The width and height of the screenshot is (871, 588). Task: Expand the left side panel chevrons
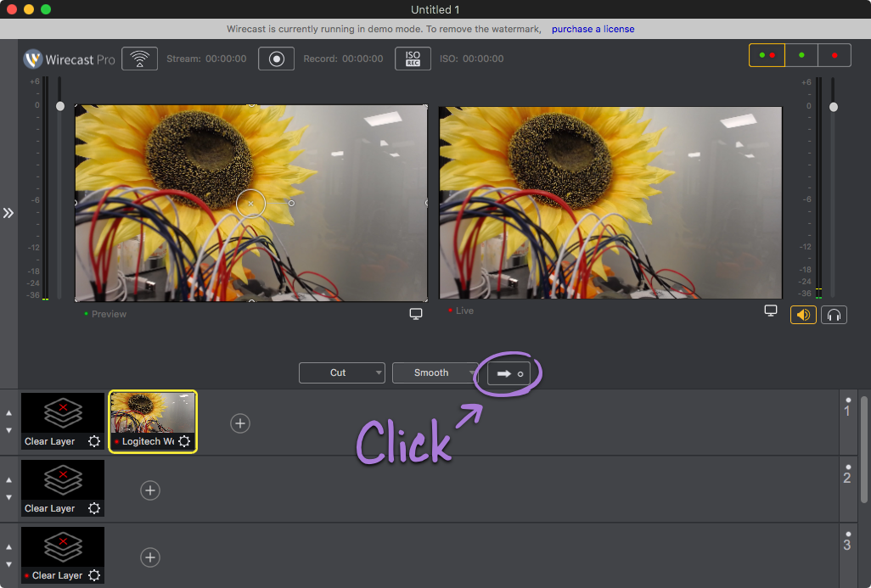point(8,213)
